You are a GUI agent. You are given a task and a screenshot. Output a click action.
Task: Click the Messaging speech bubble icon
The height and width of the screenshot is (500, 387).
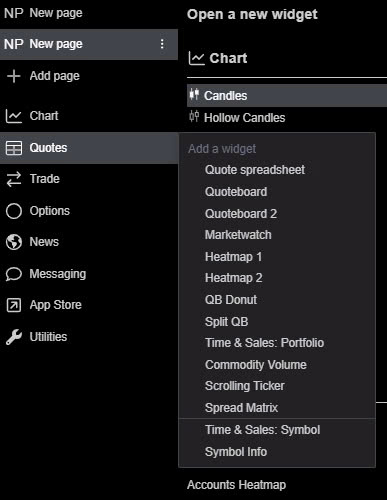14,274
